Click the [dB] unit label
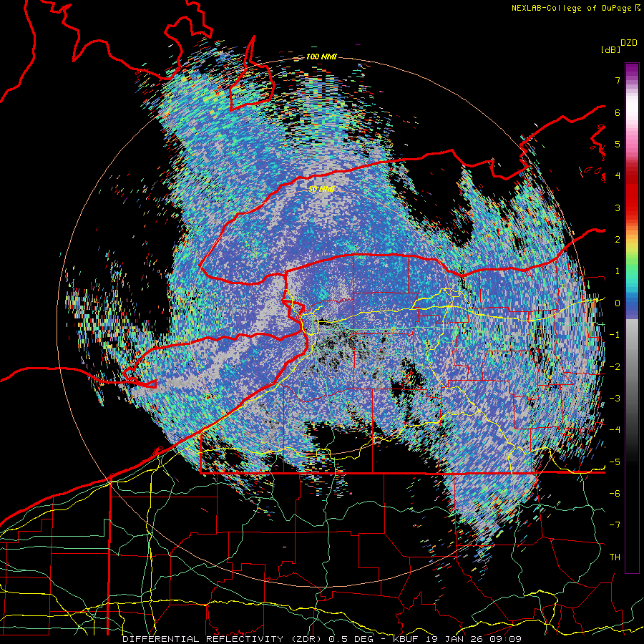Image resolution: width=644 pixels, height=644 pixels. click(x=610, y=49)
